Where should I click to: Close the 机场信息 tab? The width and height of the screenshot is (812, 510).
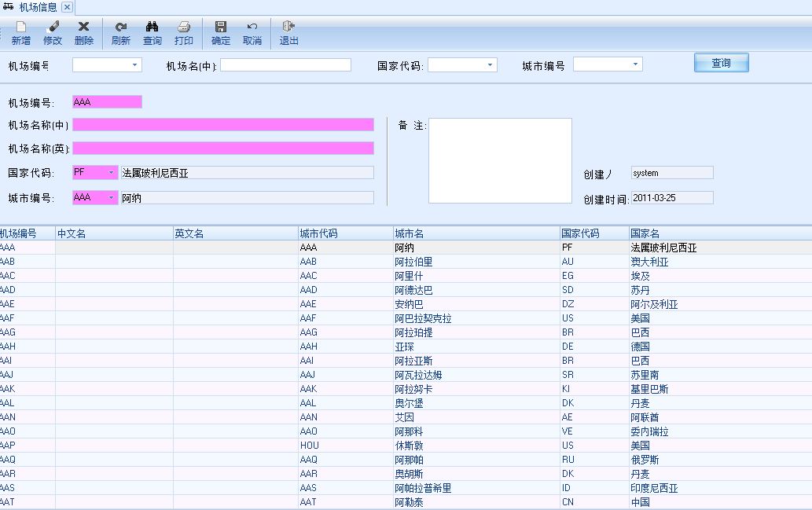(67, 7)
